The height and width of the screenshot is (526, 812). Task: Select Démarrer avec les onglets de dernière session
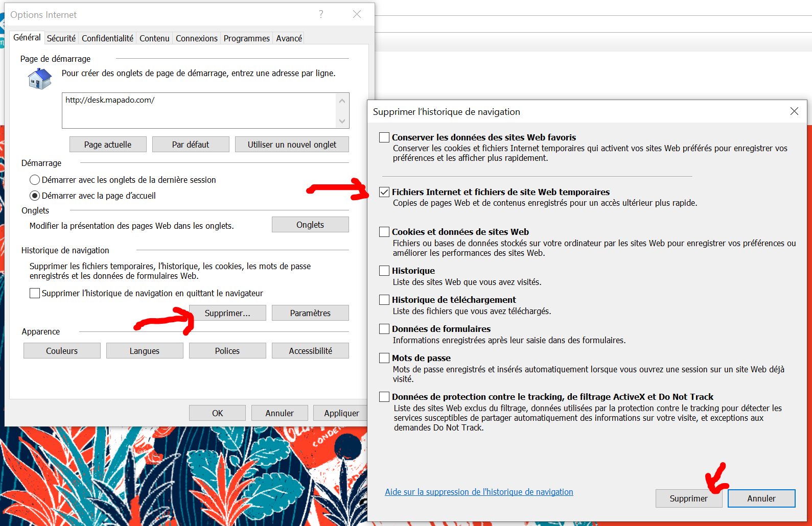point(35,180)
